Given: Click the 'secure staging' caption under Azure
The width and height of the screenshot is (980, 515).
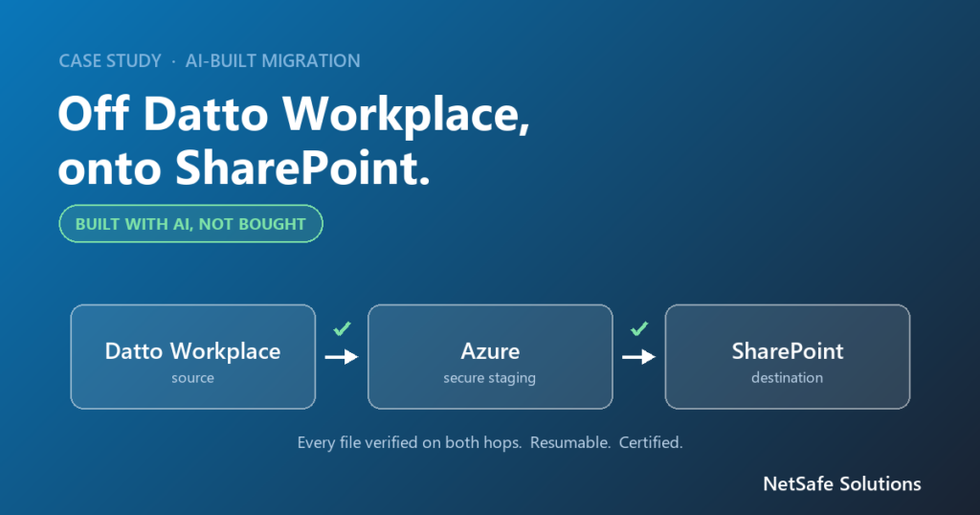Looking at the screenshot, I should pos(489,378).
